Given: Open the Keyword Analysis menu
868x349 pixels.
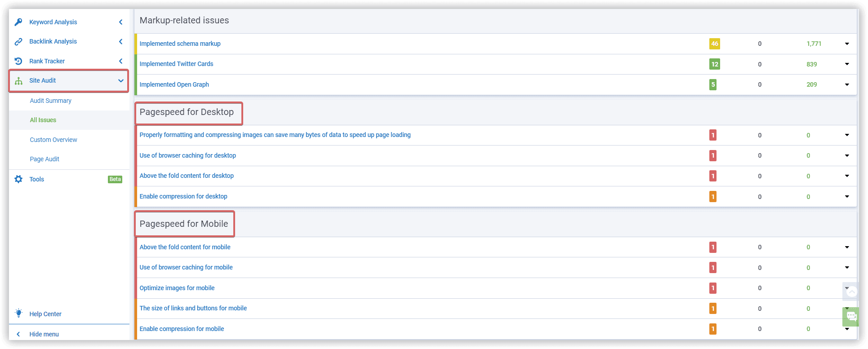Looking at the screenshot, I should [53, 22].
